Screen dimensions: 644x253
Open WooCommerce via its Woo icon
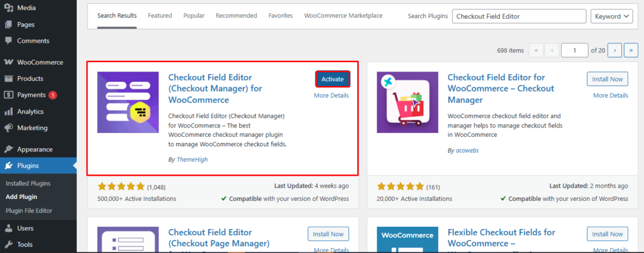pos(8,63)
